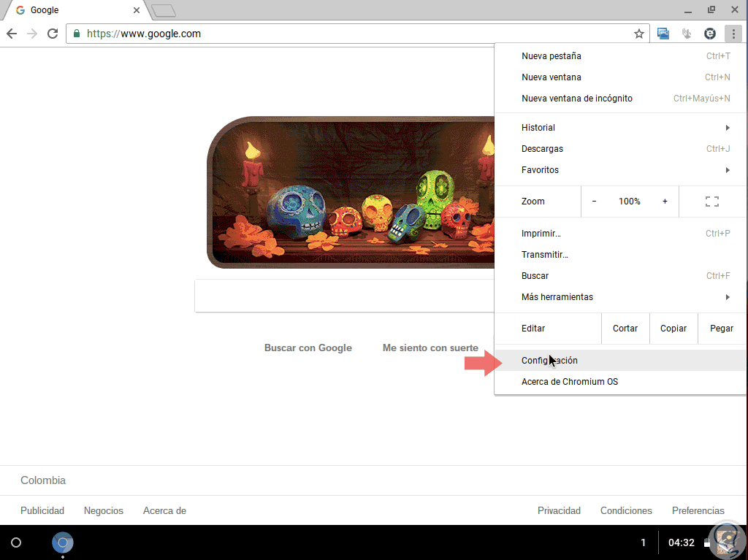
Task: Open Acerca de footer link
Action: [x=164, y=510]
